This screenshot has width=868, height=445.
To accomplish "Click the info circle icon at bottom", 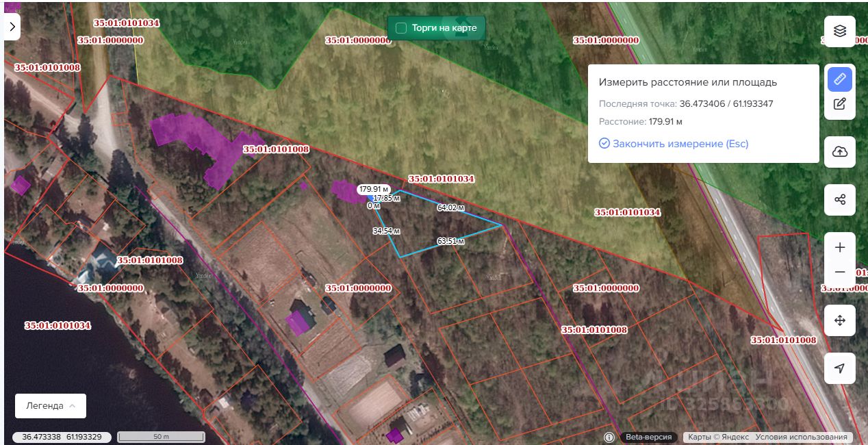I will tap(609, 437).
